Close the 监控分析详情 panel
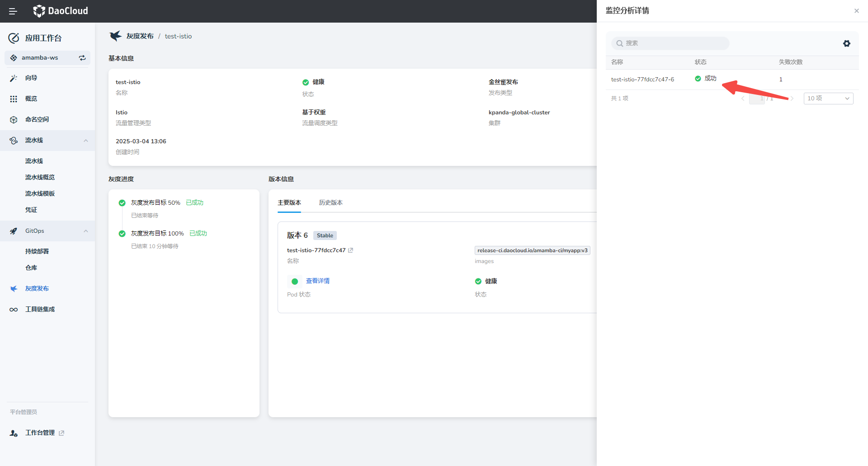 tap(856, 11)
